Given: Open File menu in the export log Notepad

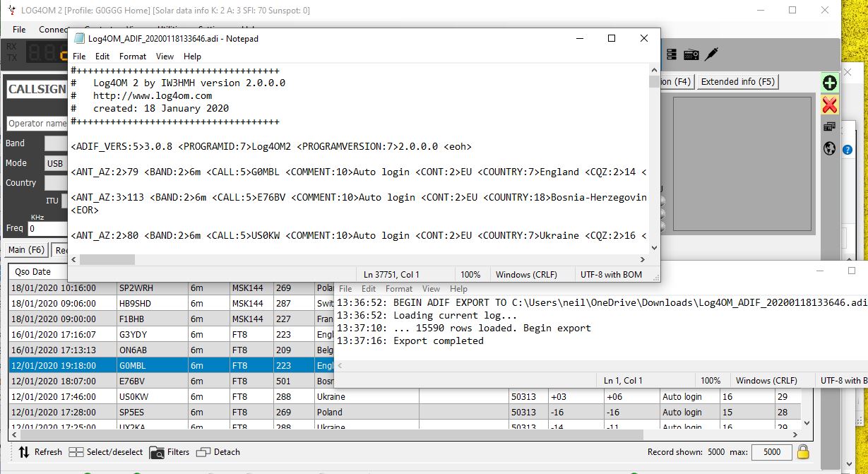Looking at the screenshot, I should tap(346, 289).
